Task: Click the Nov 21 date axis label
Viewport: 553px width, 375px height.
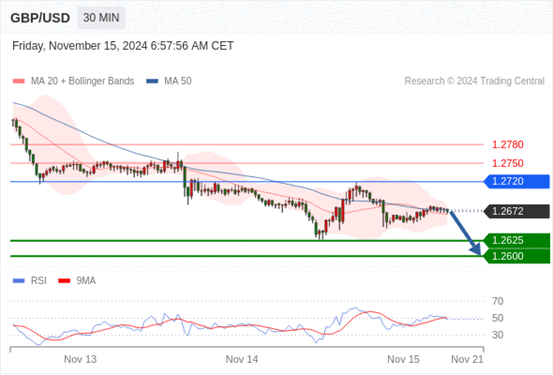Action: click(467, 359)
